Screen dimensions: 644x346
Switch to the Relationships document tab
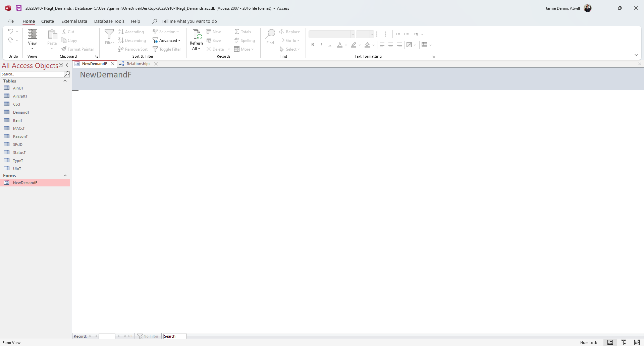138,64
